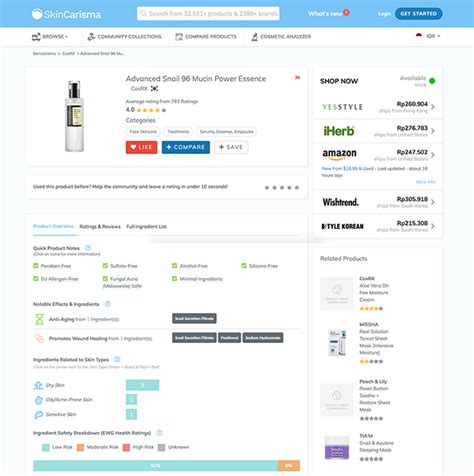Open the IDR currency dropdown
Screen dimensions: 474x476
(433, 36)
